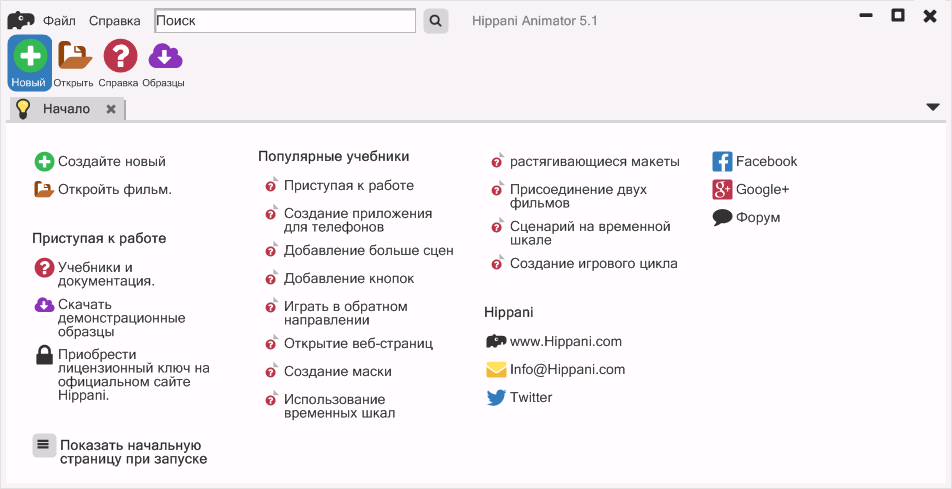
Task: Open the Файл menu
Action: click(60, 21)
